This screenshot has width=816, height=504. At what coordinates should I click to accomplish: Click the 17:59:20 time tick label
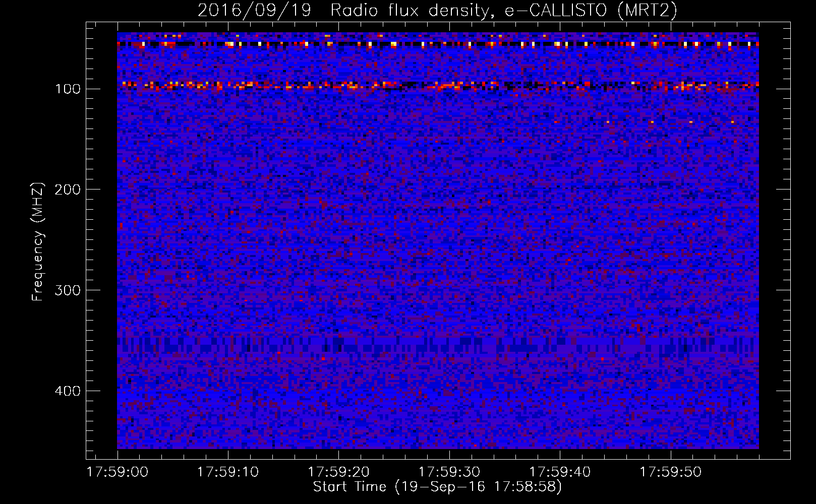click(339, 472)
